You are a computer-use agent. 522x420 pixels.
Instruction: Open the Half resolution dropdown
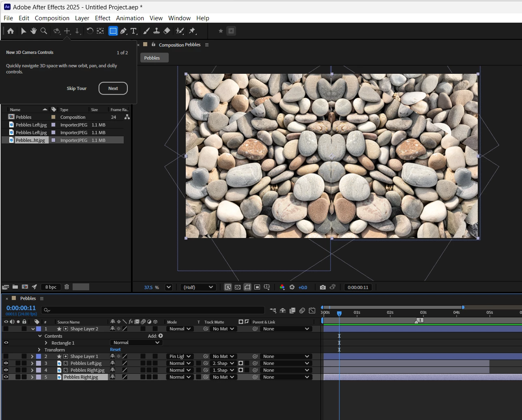pos(198,287)
